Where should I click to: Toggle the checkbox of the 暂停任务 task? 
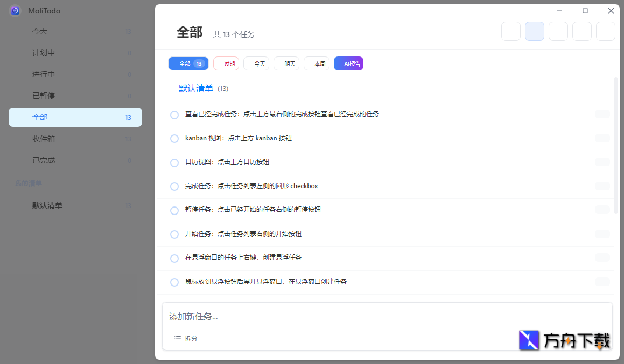174,210
